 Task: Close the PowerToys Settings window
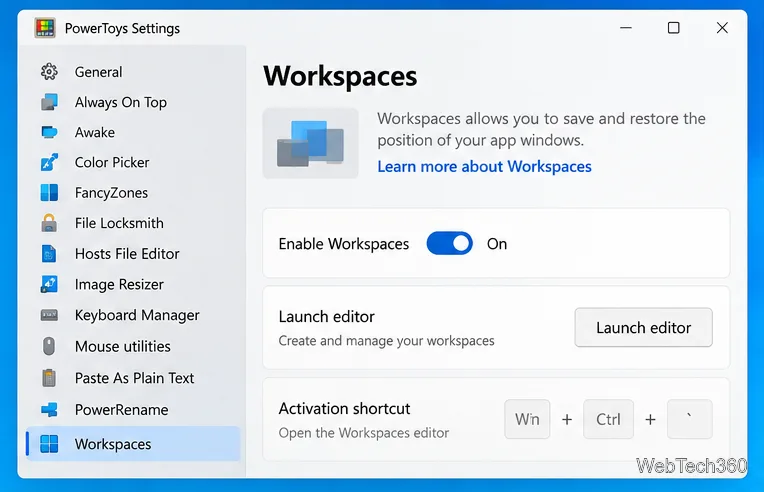[722, 28]
